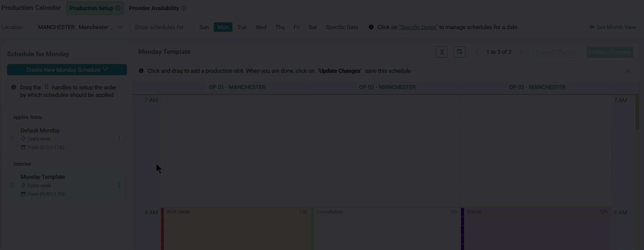The height and width of the screenshot is (250, 644).
Task: Click the Discard Changes button
Action: pyautogui.click(x=556, y=52)
